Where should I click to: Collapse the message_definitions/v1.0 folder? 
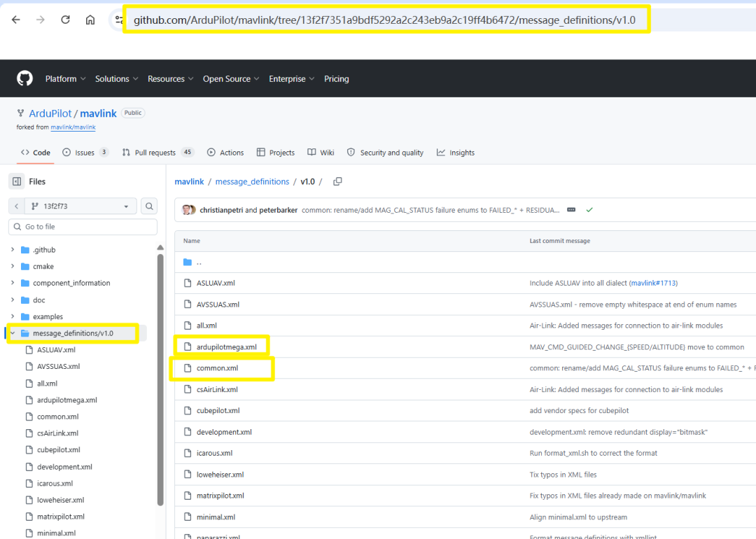point(13,333)
